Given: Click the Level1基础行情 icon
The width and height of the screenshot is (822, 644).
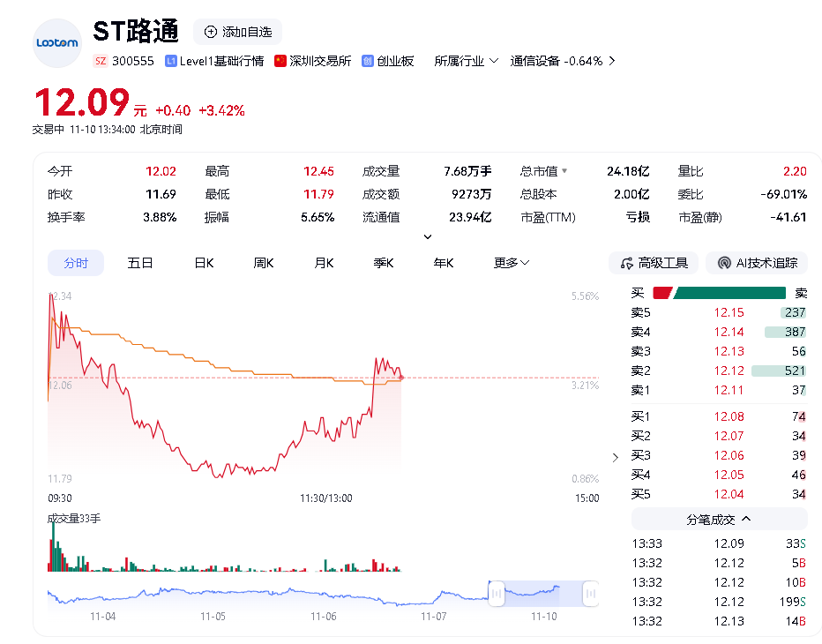Looking at the screenshot, I should tap(170, 61).
